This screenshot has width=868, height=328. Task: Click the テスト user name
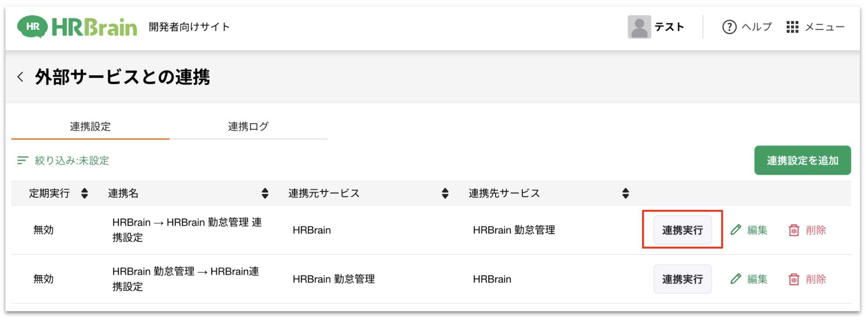pos(669,27)
